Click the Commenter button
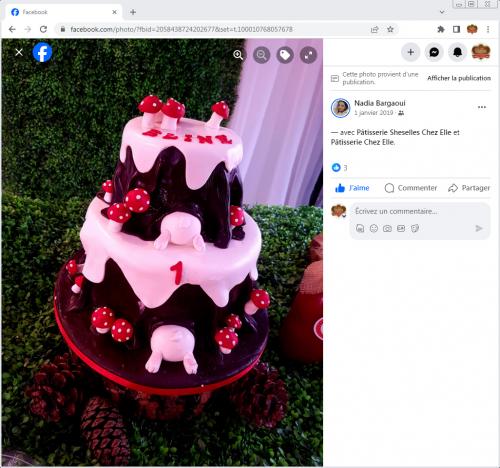The height and width of the screenshot is (468, 500). 411,188
